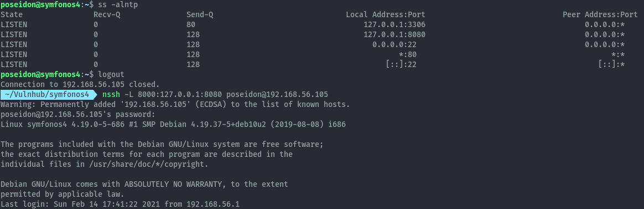Click the ~/Vulnhub/symfonos4 prompt segment
The width and height of the screenshot is (644, 209).
(48, 95)
